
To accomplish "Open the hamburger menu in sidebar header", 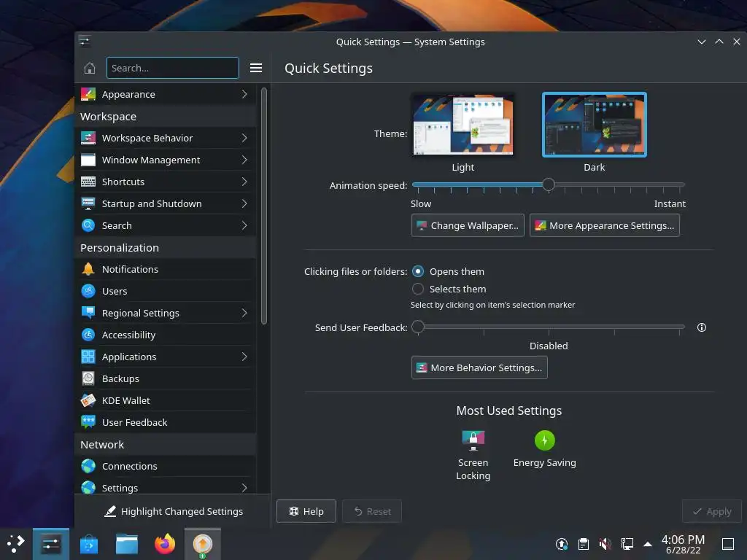I will 256,68.
